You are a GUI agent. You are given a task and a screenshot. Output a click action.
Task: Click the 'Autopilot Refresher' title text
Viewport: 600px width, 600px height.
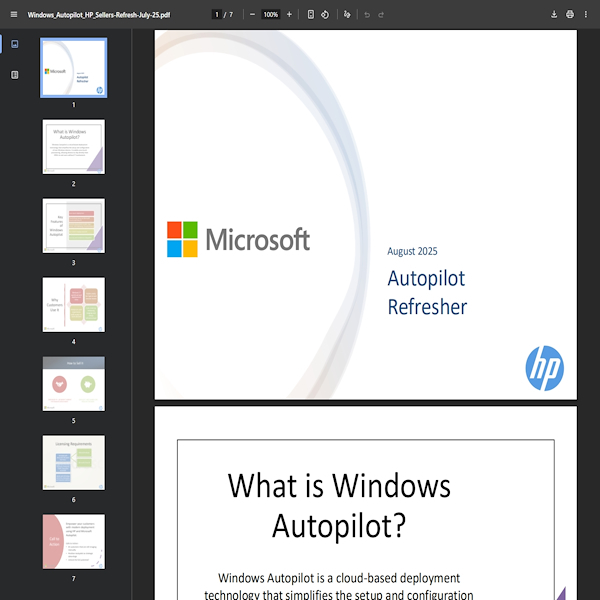pos(427,292)
